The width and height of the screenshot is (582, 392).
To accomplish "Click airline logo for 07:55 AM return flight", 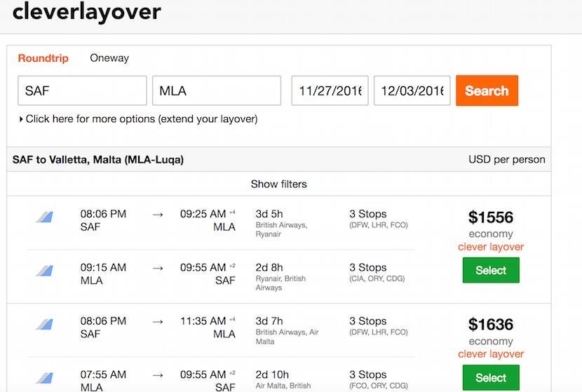I will [x=45, y=378].
